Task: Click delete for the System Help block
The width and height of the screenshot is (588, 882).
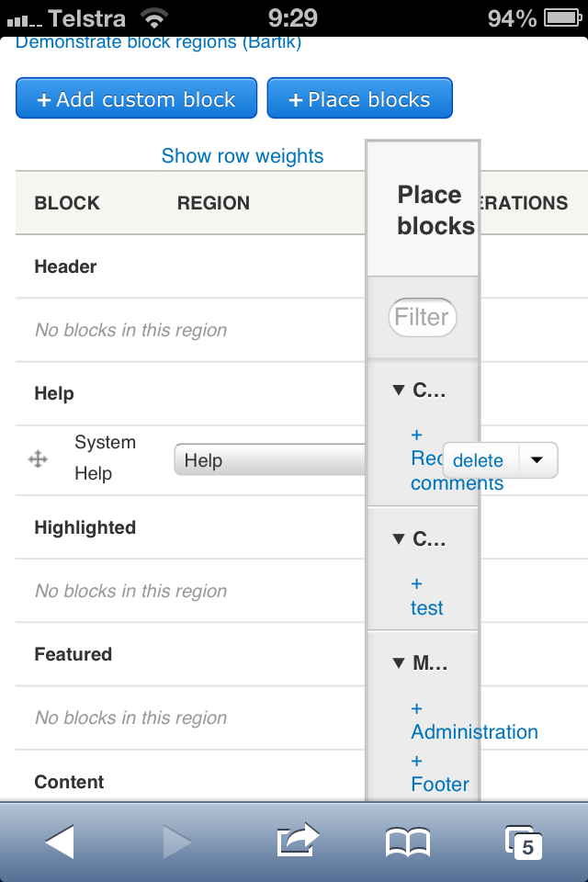Action: click(x=479, y=460)
